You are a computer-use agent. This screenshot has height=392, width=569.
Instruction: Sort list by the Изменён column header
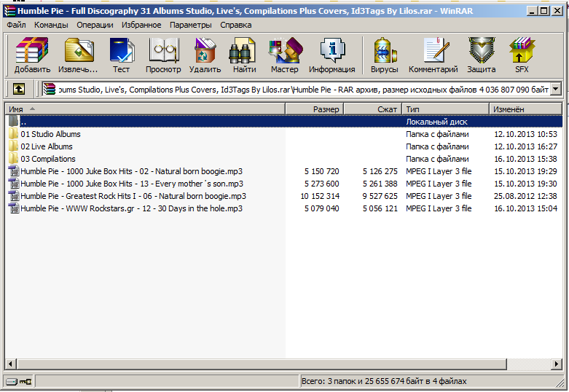(526, 109)
